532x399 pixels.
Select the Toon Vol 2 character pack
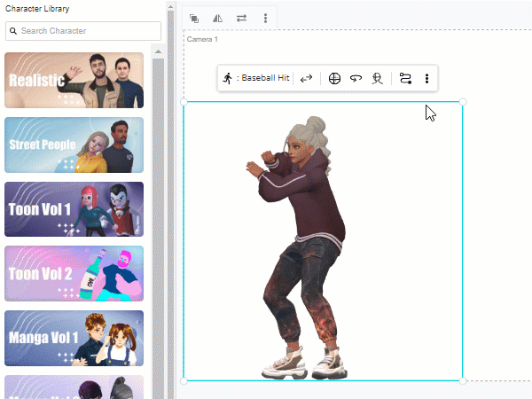[x=74, y=274]
